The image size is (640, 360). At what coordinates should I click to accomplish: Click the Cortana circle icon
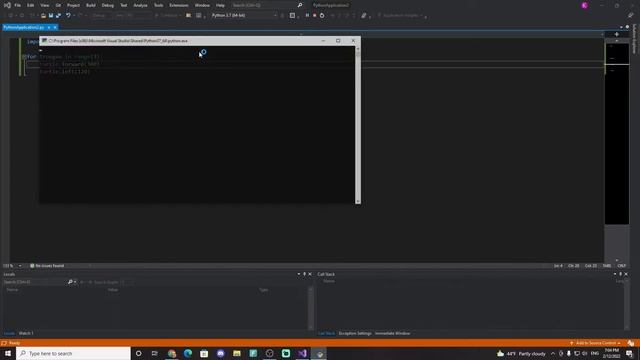click(x=138, y=353)
